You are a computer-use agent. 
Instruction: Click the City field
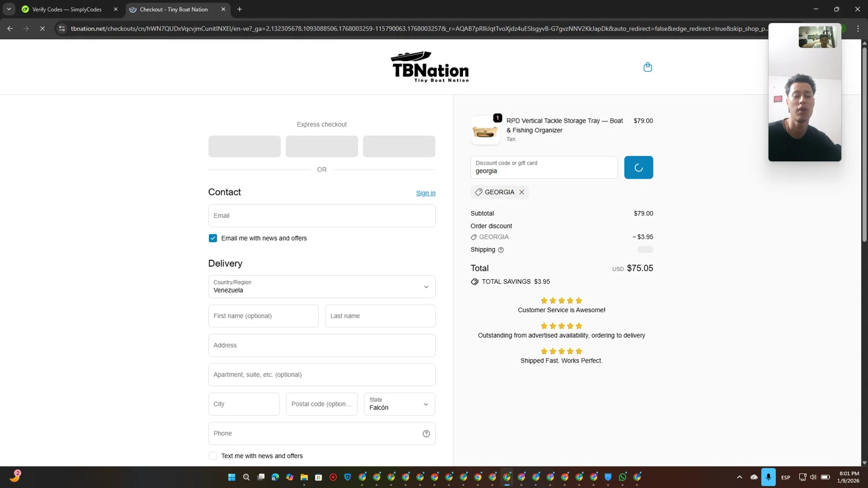(x=244, y=404)
